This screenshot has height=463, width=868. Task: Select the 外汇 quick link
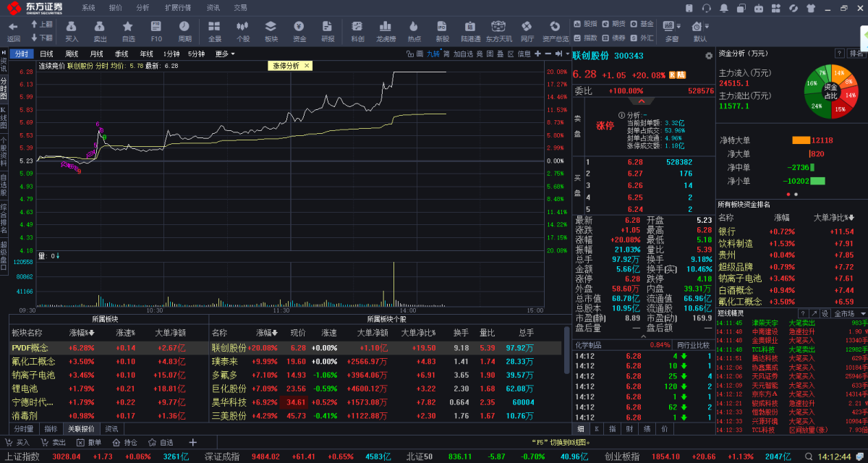tap(642, 38)
